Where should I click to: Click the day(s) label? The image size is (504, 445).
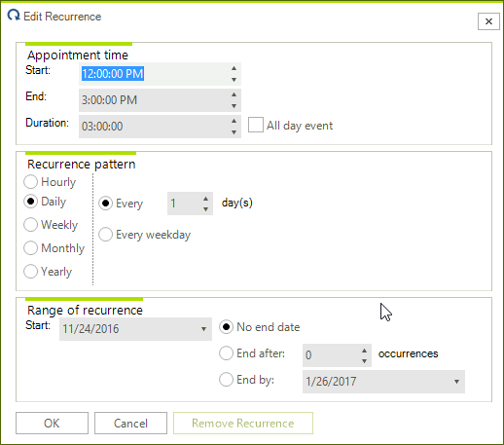tap(237, 203)
